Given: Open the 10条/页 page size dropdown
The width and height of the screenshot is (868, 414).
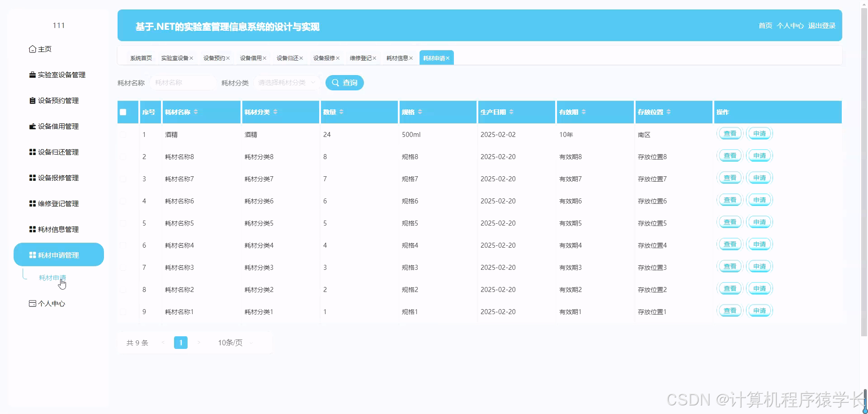Looking at the screenshot, I should tap(235, 343).
